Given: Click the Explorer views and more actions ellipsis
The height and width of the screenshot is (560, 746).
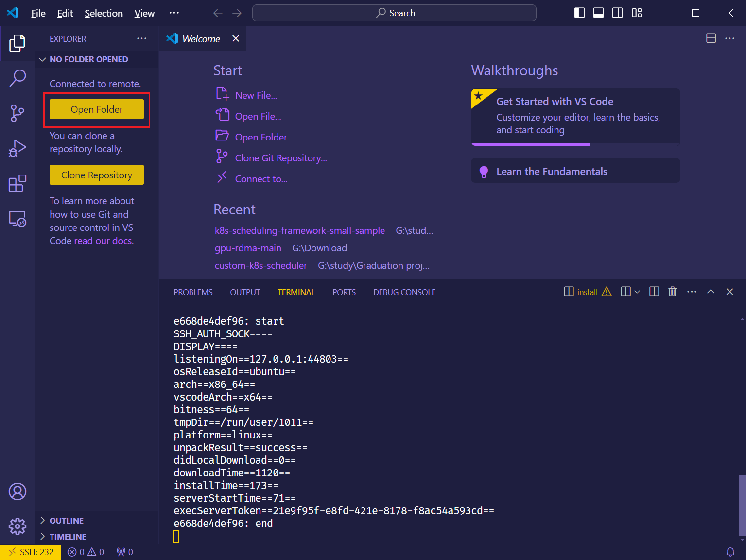Looking at the screenshot, I should tap(141, 38).
